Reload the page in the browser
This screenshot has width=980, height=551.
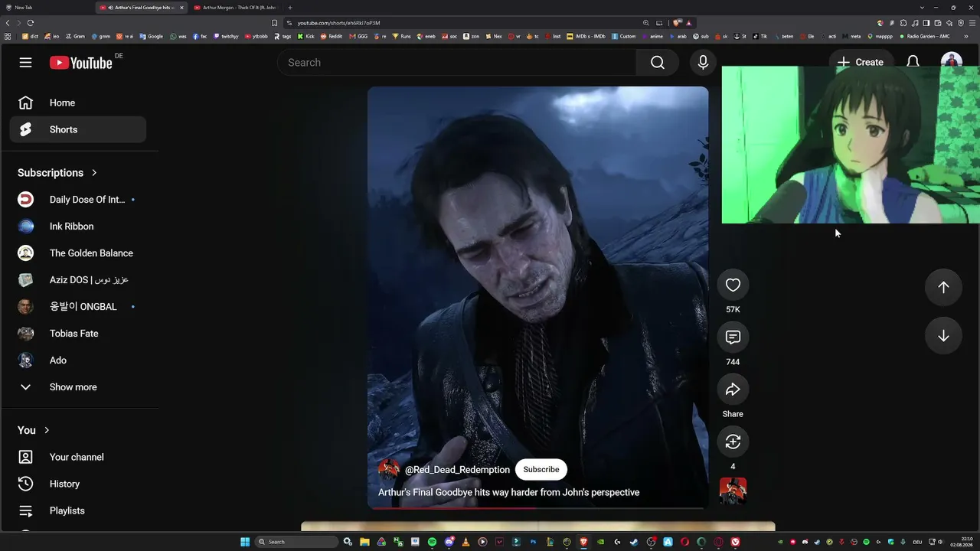31,23
